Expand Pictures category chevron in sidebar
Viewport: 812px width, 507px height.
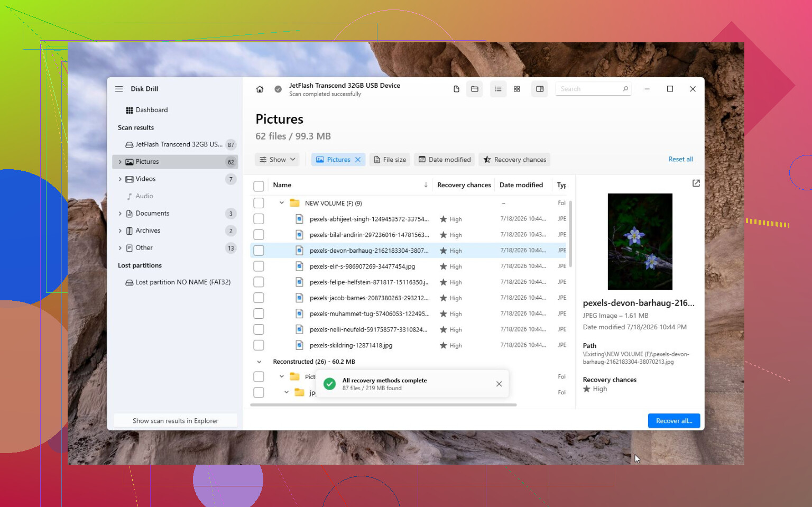point(120,162)
